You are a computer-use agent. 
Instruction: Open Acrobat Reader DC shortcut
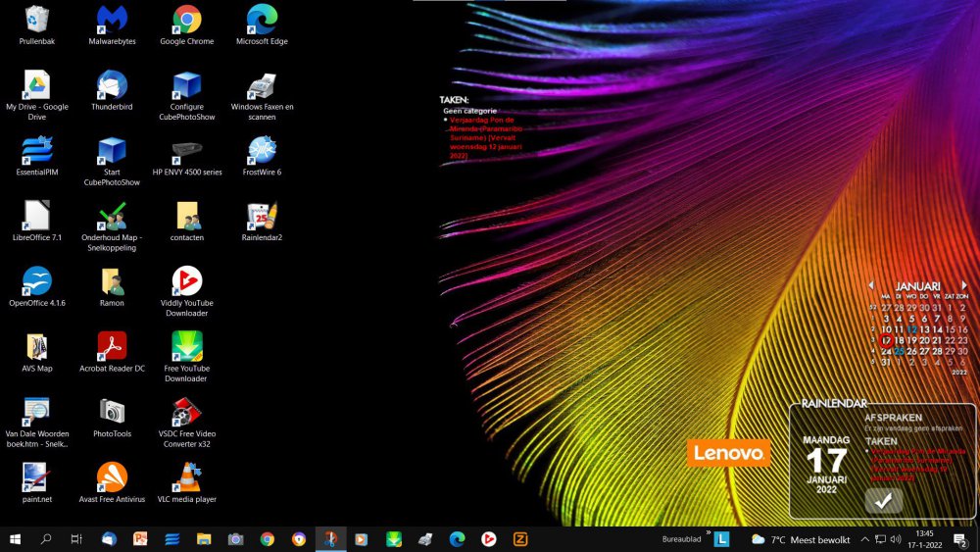click(x=112, y=348)
